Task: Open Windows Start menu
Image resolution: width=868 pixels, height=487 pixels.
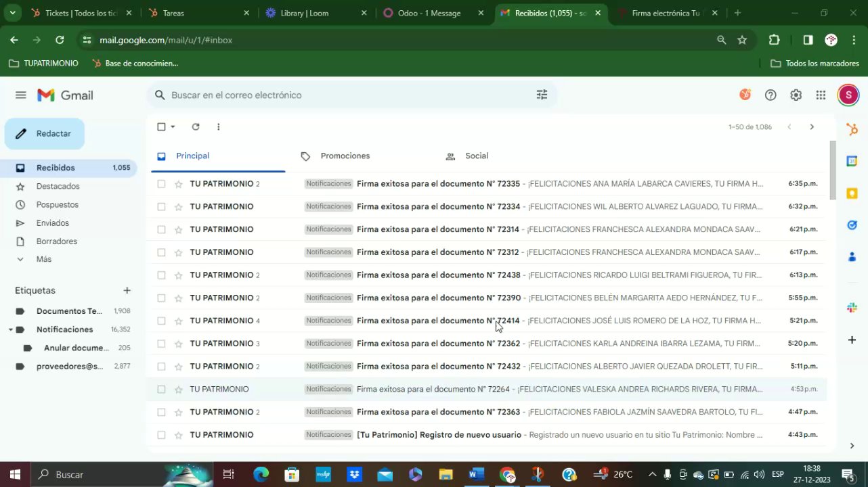Action: [x=15, y=475]
